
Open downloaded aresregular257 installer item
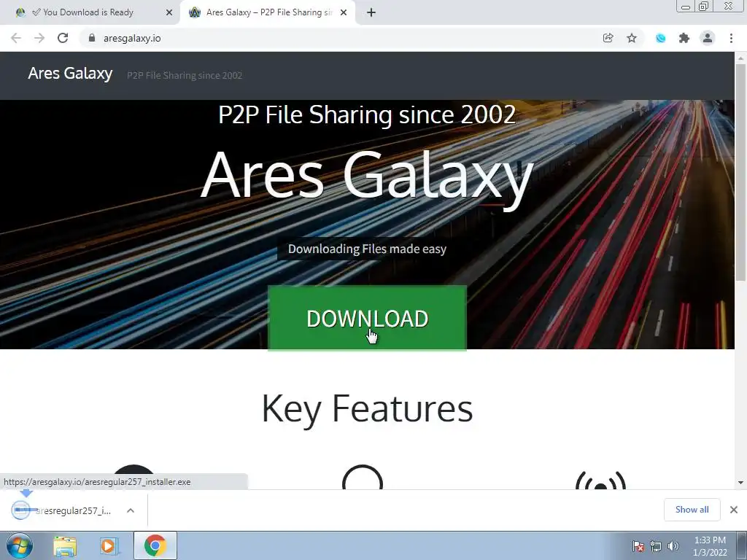tap(62, 510)
